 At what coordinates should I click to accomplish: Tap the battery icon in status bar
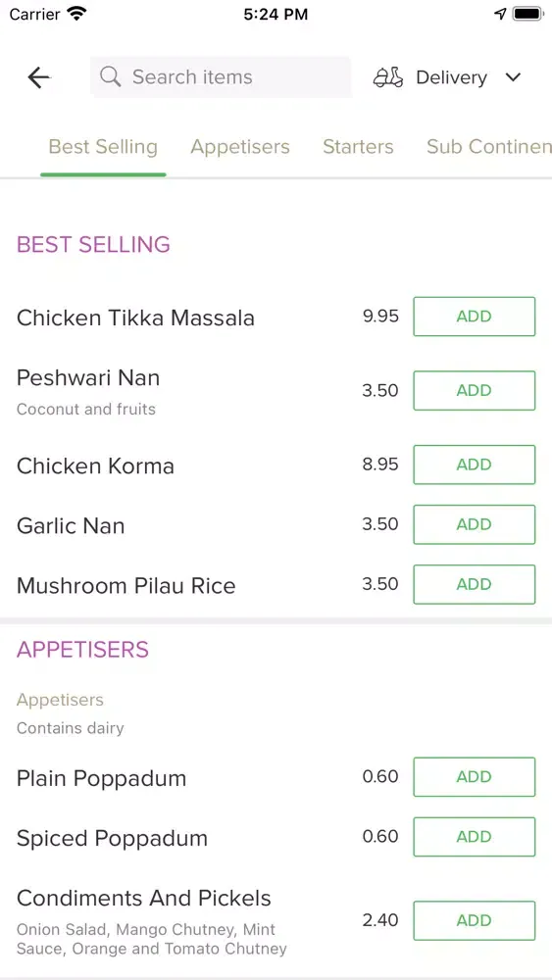click(527, 14)
